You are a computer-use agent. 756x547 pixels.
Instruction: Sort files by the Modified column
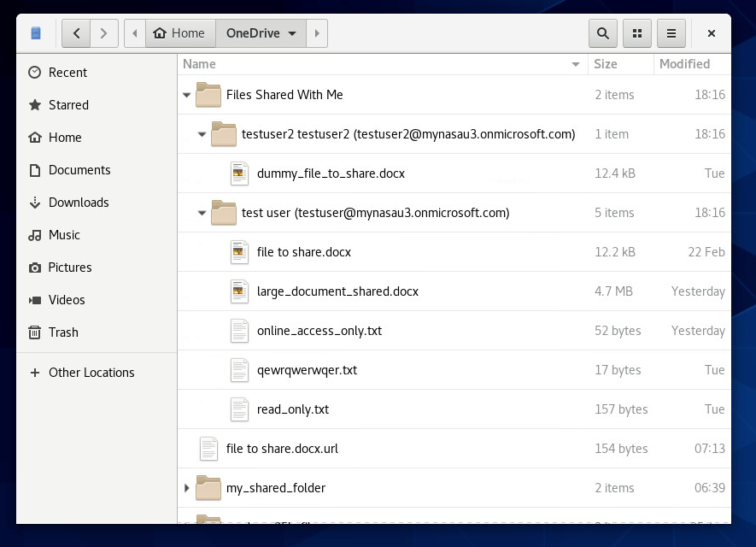pos(684,64)
